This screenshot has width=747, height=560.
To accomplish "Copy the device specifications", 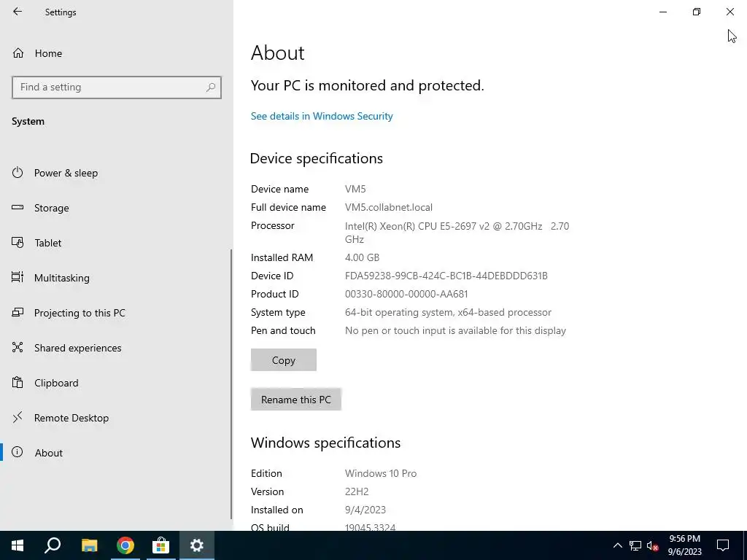I will point(284,360).
